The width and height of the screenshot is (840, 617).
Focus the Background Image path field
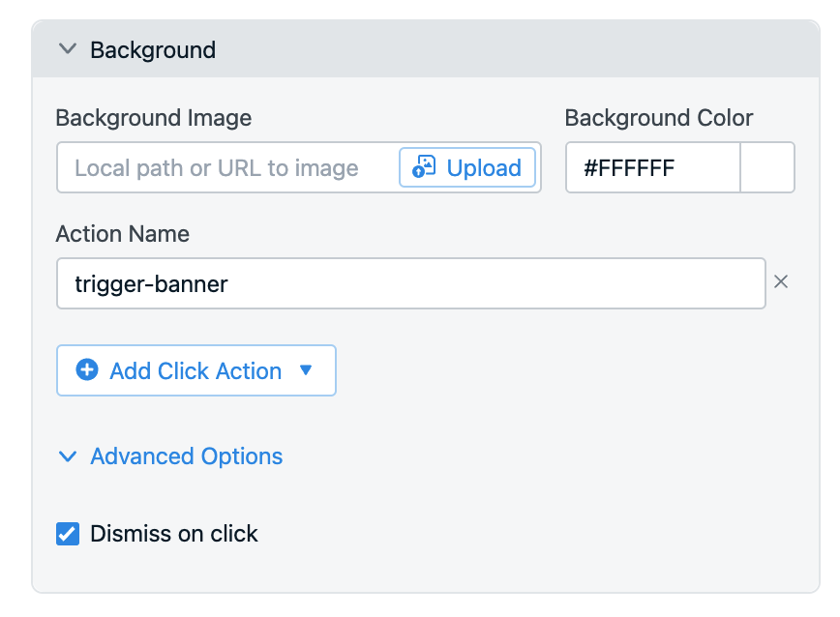(x=227, y=168)
